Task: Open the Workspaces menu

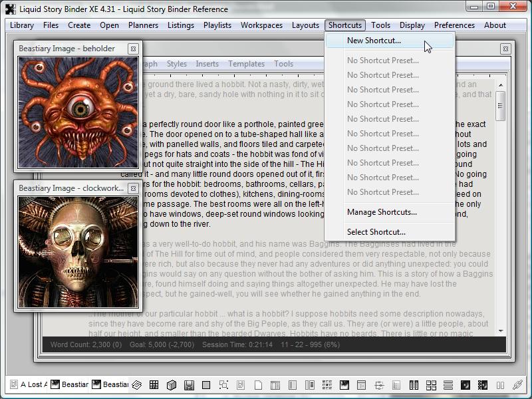Action: 261,25
